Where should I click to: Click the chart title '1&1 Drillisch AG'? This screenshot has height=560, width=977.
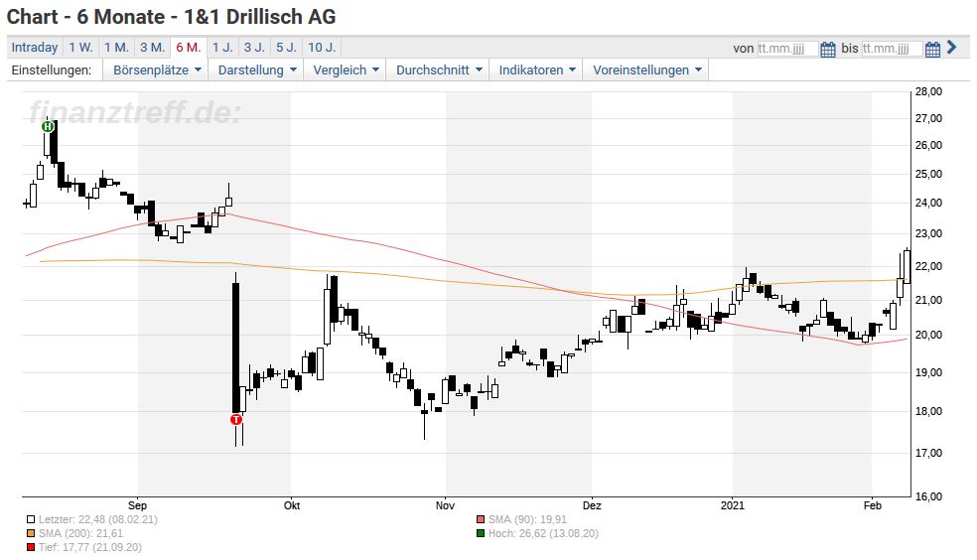(x=260, y=17)
